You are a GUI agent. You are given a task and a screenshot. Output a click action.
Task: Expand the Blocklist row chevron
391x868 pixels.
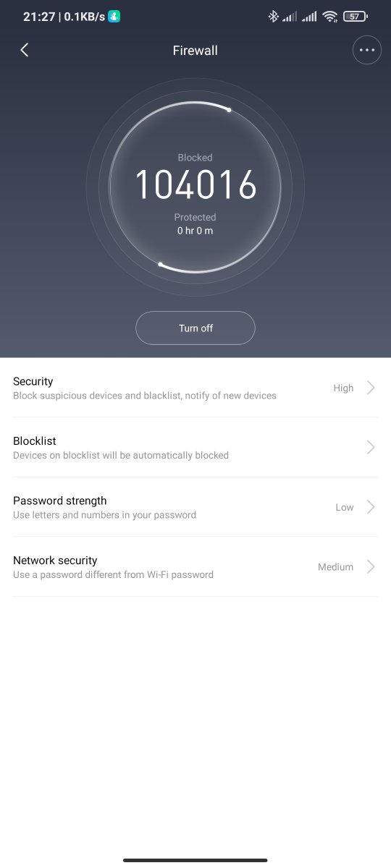coord(371,447)
